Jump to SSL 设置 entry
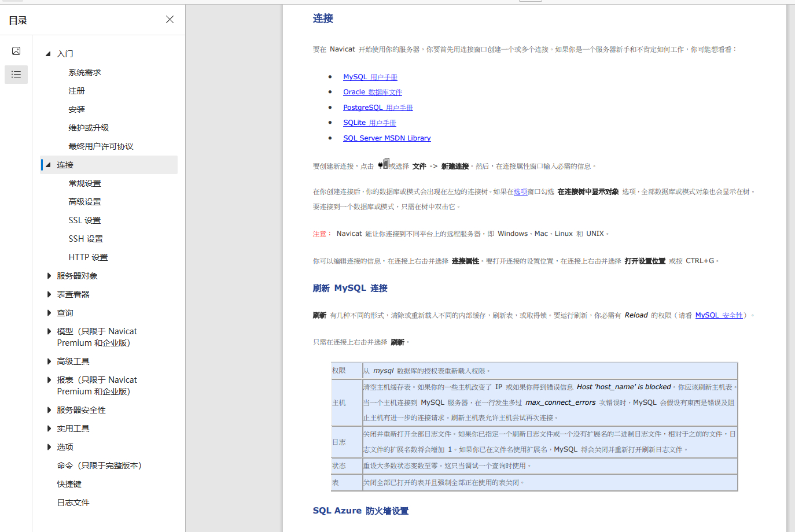Screen dimensions: 795x532 tap(84, 220)
